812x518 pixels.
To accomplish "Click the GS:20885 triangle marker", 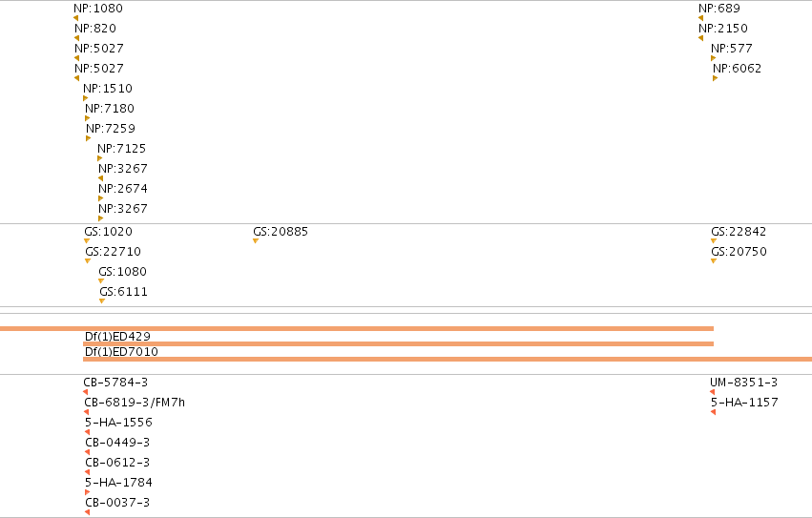I will tap(256, 240).
